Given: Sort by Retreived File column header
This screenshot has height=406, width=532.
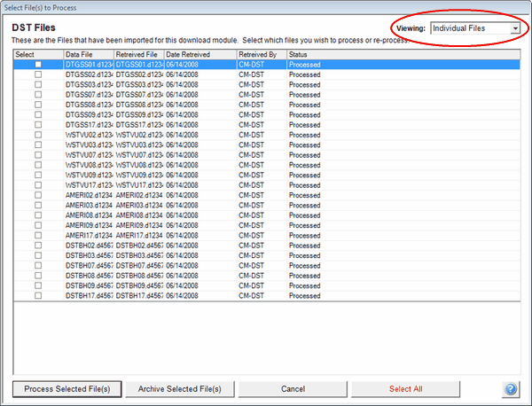Looking at the screenshot, I should pyautogui.click(x=139, y=55).
